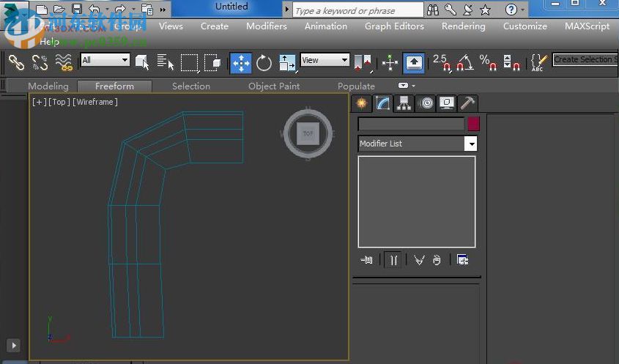Save the scene with the floppy disk icon

(77, 9)
